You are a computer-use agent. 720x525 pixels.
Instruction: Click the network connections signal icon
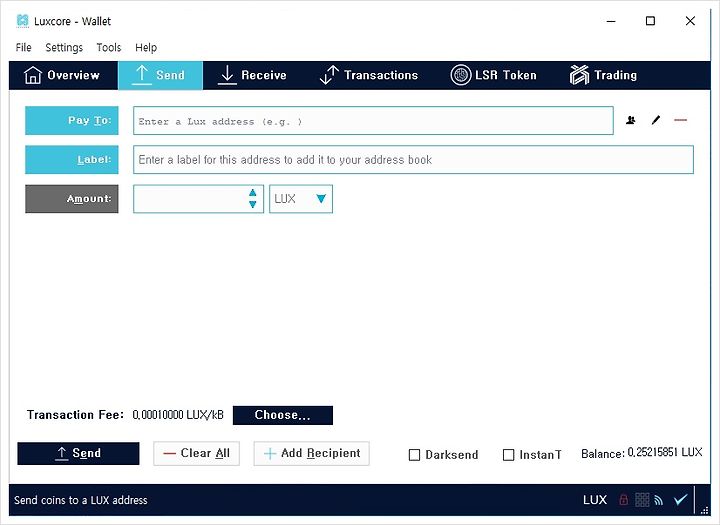(x=658, y=500)
